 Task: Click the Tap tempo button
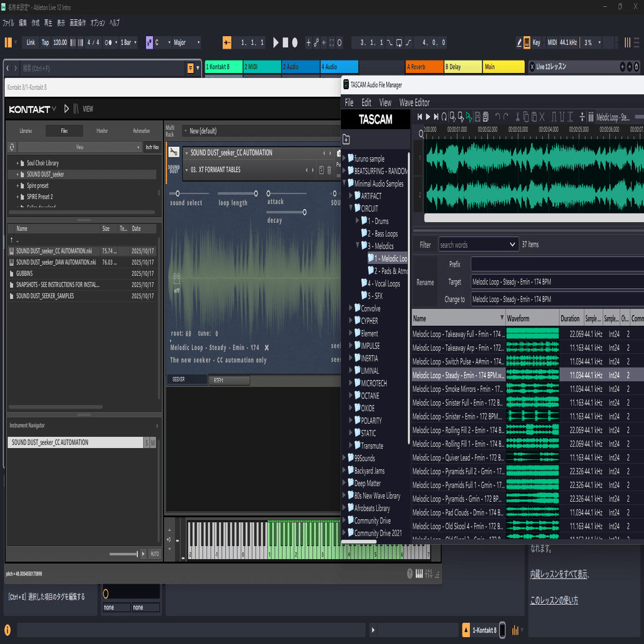pos(45,42)
